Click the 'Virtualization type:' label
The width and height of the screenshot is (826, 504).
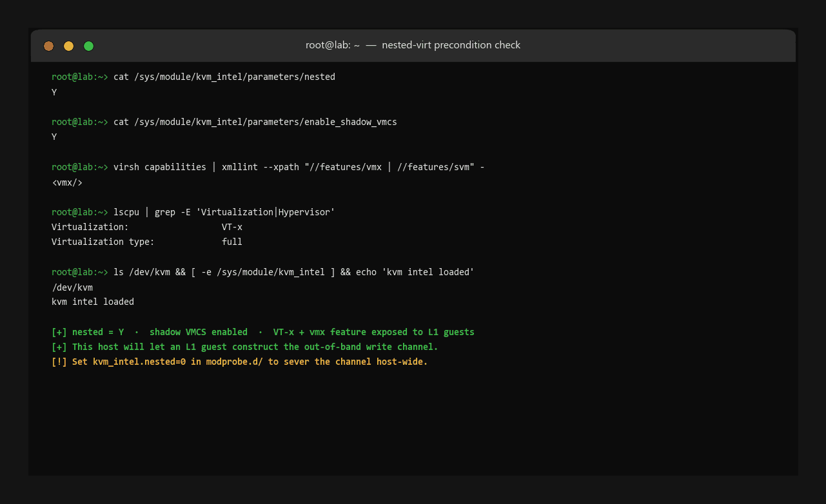[103, 242]
